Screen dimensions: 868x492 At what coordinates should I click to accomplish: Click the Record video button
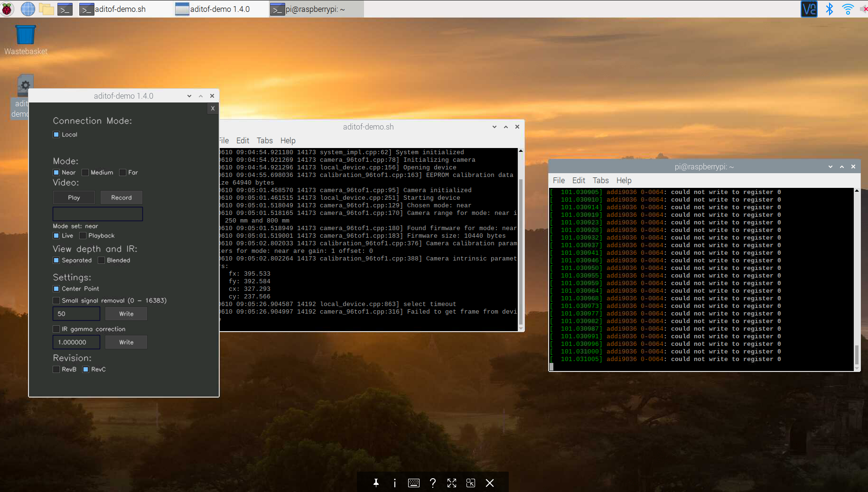tap(121, 198)
